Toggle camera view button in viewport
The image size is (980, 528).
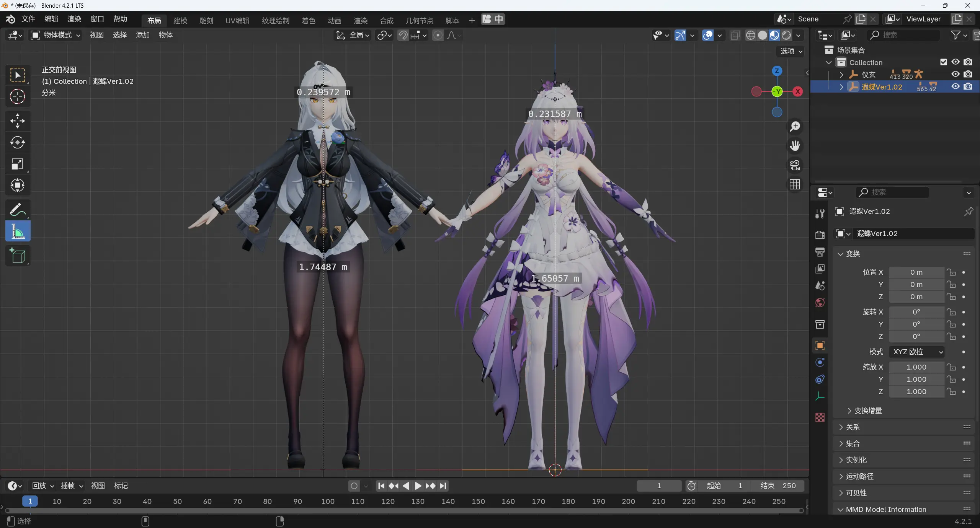pos(795,165)
